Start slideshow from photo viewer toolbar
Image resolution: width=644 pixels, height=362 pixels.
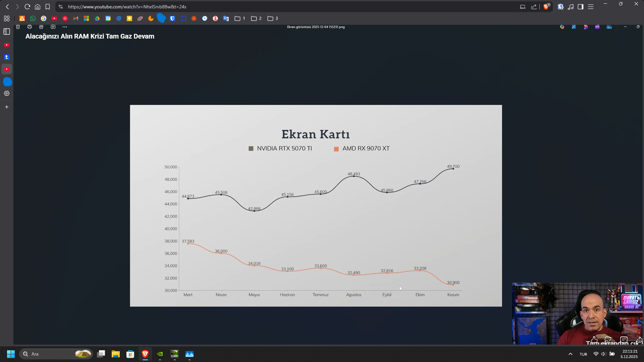[x=53, y=27]
